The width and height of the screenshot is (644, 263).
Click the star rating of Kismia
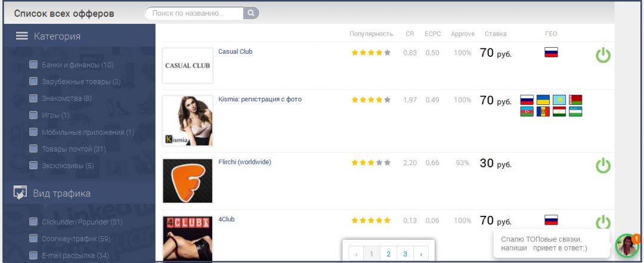point(371,100)
